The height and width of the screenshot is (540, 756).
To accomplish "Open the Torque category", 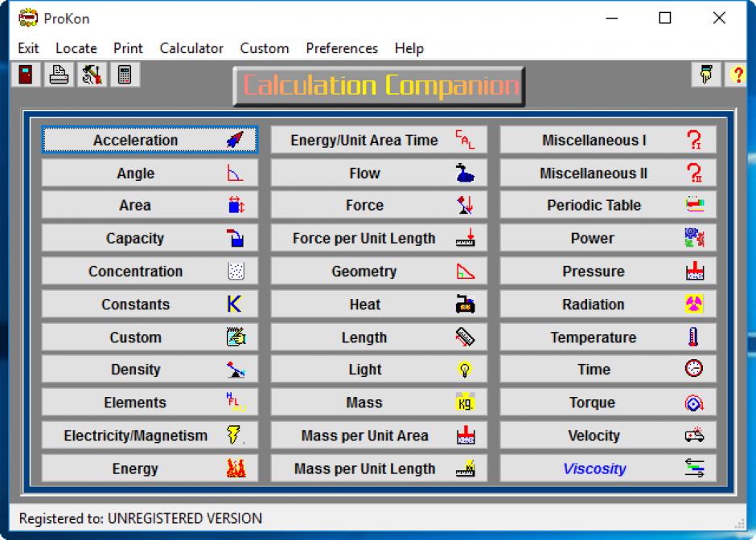I will 608,403.
